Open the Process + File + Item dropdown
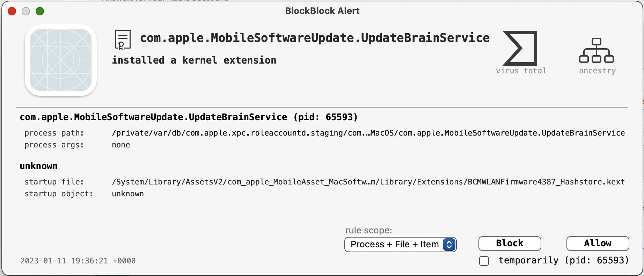Screen dimensions: 644x276 click(400, 245)
